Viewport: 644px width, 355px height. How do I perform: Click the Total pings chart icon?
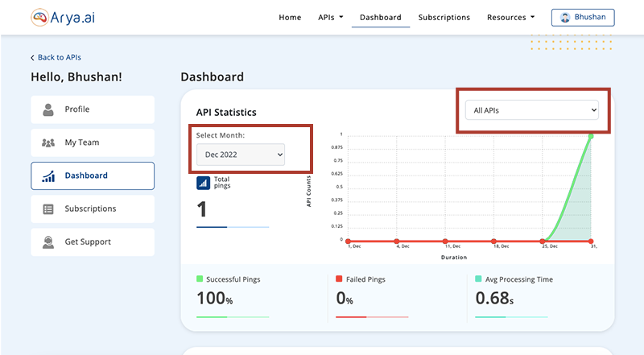204,183
